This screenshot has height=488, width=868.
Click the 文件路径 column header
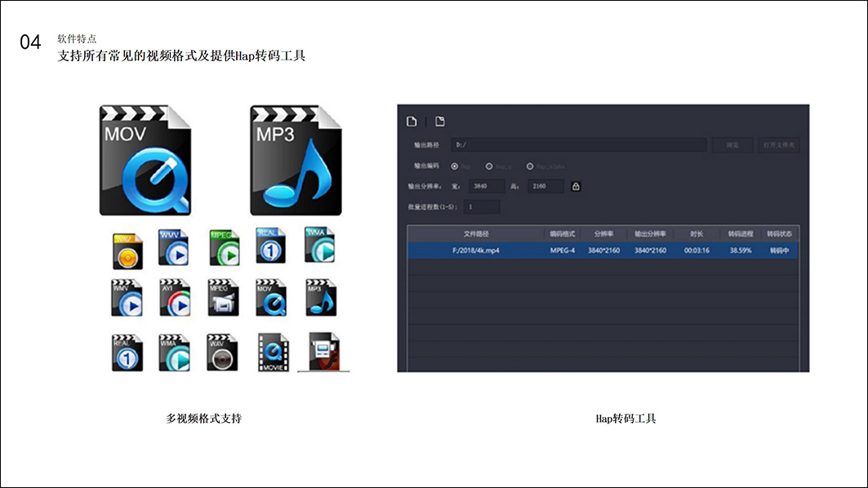coord(475,233)
